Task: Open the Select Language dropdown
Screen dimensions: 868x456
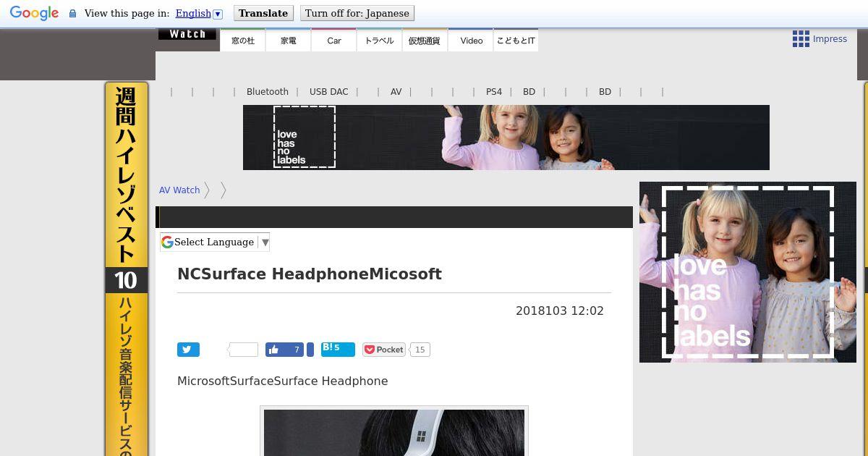Action: (x=215, y=242)
